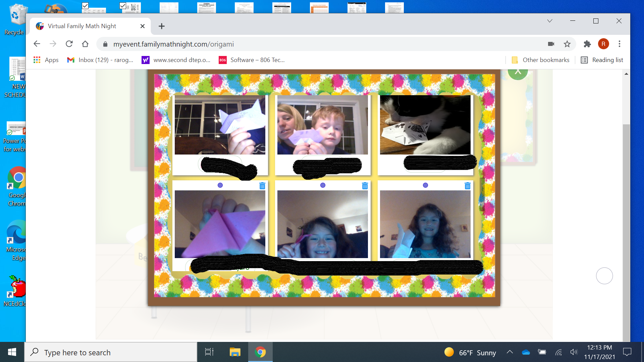This screenshot has height=362, width=644.
Task: Open the Extensions puzzle icon
Action: [x=587, y=44]
